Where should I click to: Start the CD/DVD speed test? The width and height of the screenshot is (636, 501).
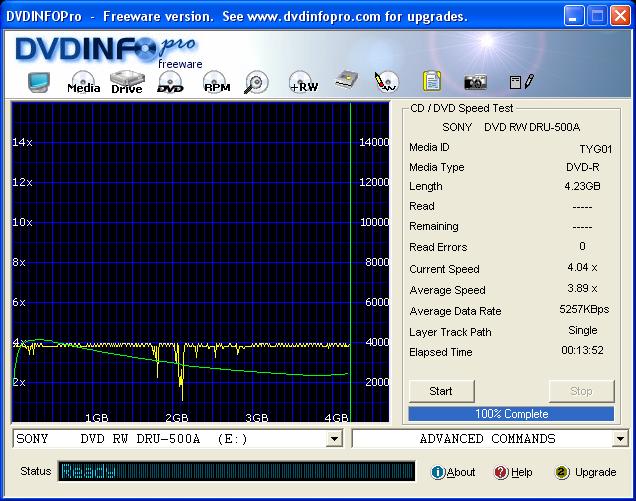[x=441, y=391]
